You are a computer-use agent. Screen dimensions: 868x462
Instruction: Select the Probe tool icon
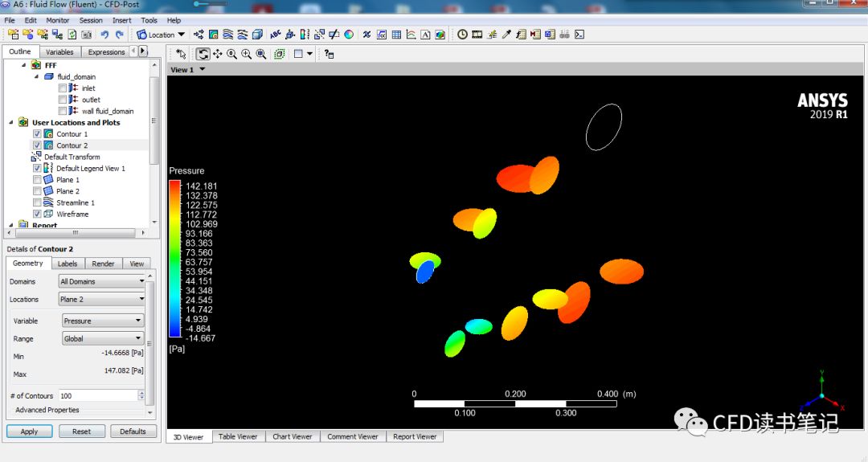pos(506,35)
